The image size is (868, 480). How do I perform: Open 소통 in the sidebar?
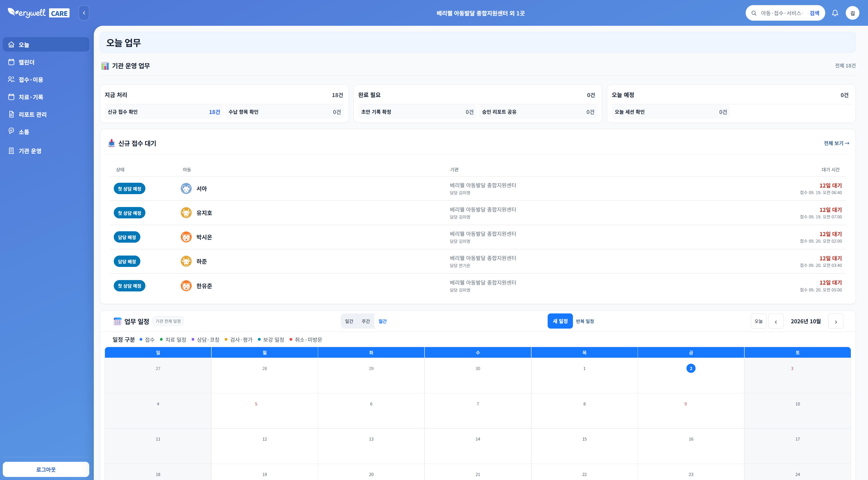(x=46, y=132)
